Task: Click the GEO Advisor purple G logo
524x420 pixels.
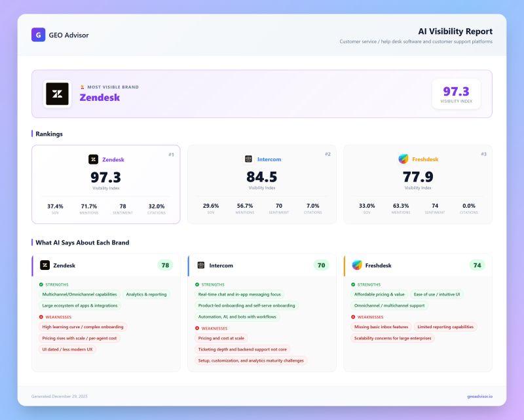Action: 38,35
